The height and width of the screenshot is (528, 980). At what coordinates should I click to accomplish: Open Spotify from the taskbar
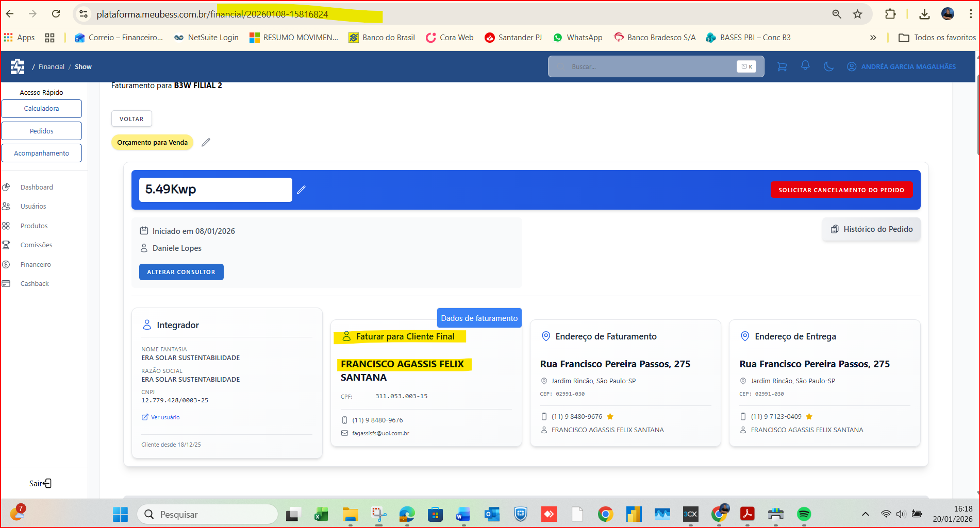(x=804, y=514)
